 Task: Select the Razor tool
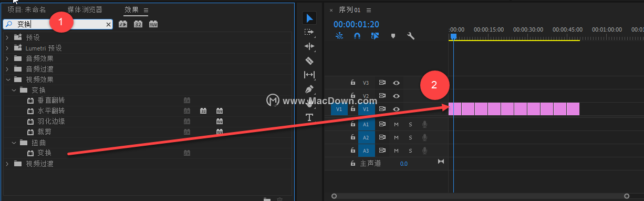coord(309,61)
